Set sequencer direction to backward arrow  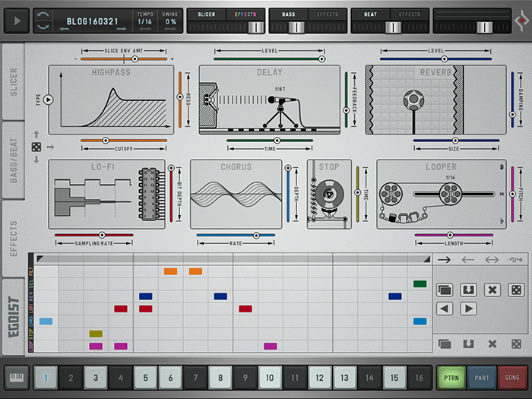468,260
